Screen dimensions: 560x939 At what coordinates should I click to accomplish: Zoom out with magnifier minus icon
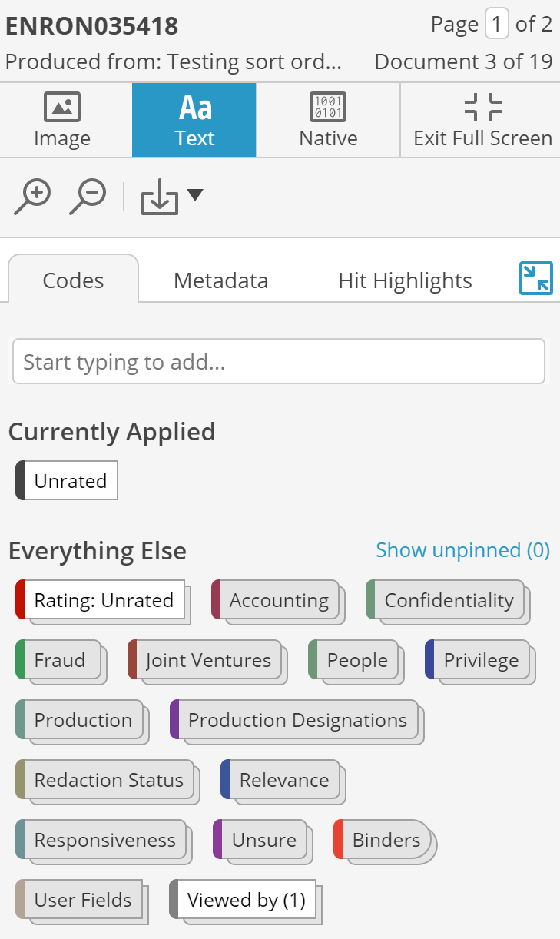pyautogui.click(x=88, y=197)
